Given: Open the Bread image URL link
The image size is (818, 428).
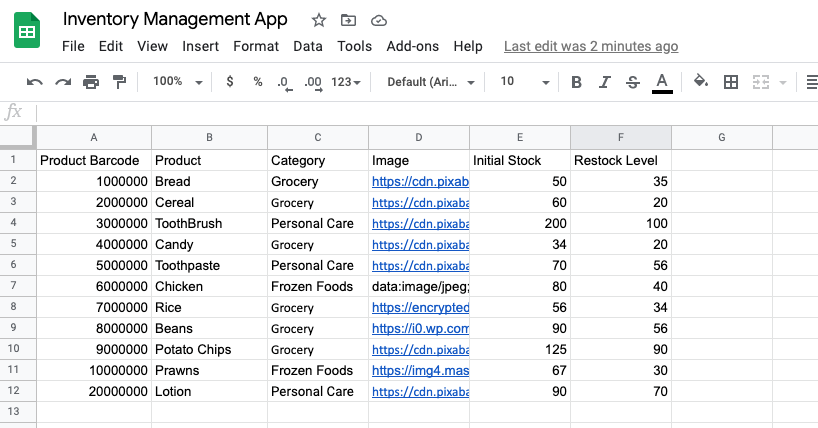Looking at the screenshot, I should [x=420, y=182].
